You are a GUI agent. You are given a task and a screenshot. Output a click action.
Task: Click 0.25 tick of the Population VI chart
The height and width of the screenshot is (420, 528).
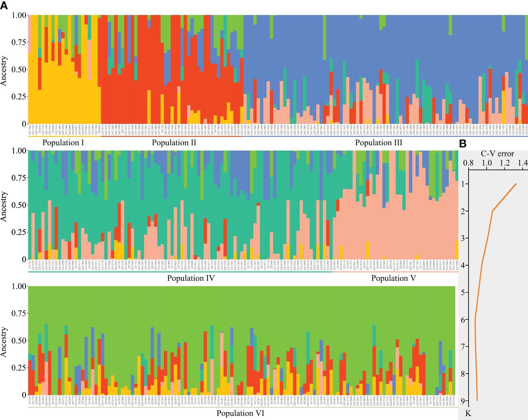tap(18, 368)
